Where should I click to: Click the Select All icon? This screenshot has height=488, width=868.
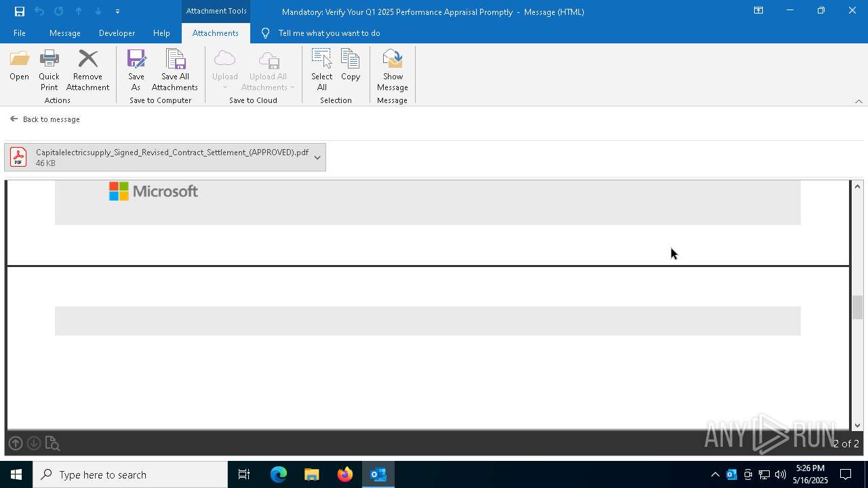tap(322, 70)
